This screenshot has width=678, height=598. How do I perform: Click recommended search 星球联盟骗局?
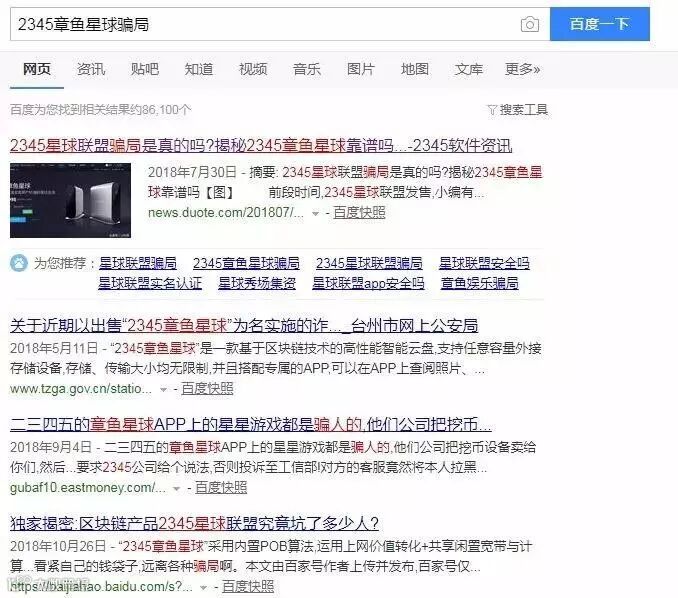pyautogui.click(x=138, y=263)
